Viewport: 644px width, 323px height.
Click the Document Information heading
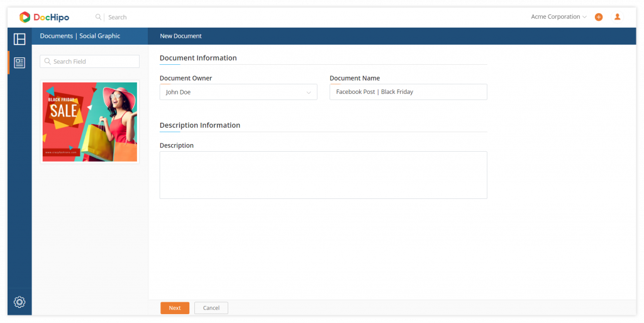click(198, 58)
